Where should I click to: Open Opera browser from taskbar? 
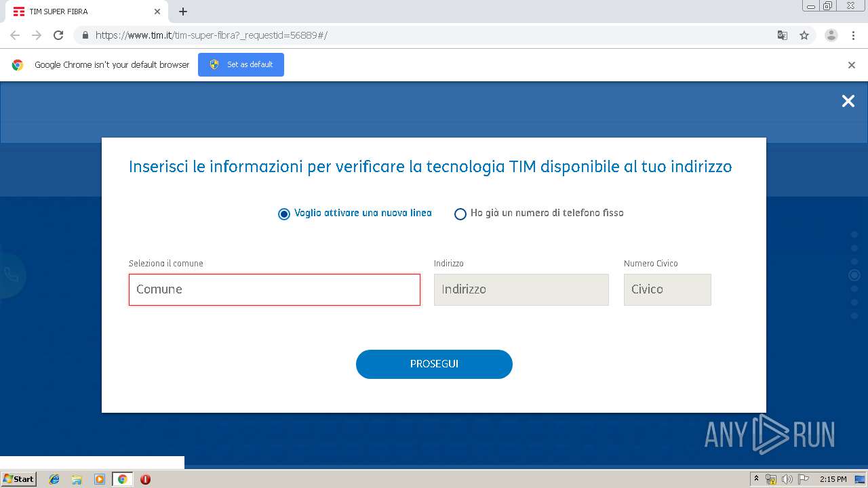tap(145, 479)
